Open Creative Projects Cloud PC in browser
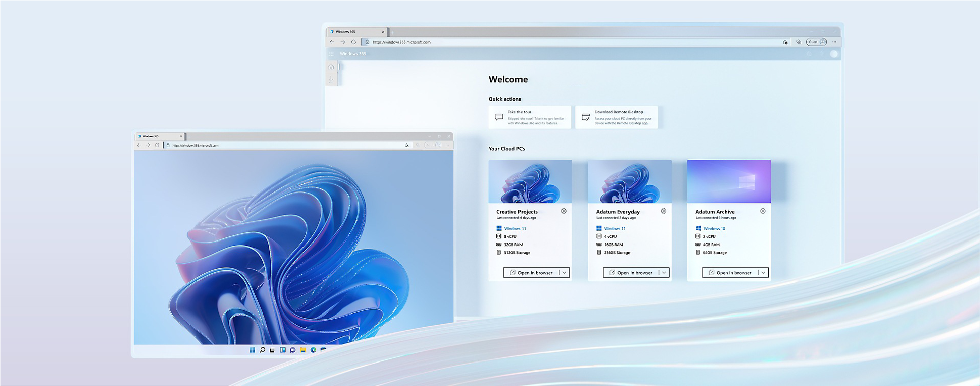This screenshot has height=386, width=980. pos(531,273)
